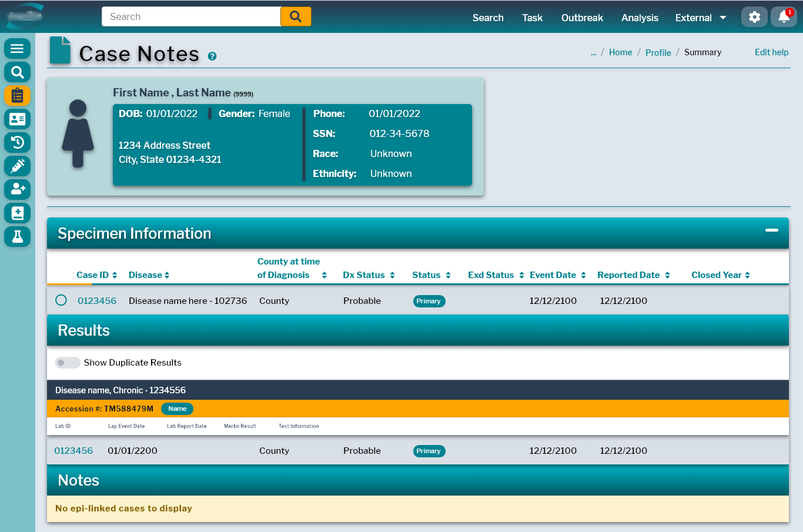Click SSN value 012-34-5678
The width and height of the screenshot is (803, 532).
click(399, 133)
